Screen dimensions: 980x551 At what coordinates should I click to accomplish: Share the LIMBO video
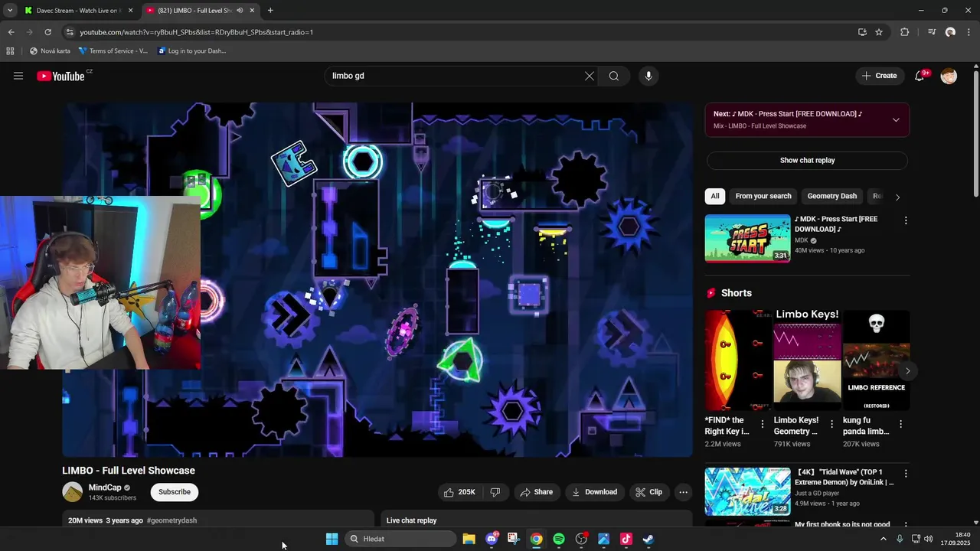click(x=536, y=492)
